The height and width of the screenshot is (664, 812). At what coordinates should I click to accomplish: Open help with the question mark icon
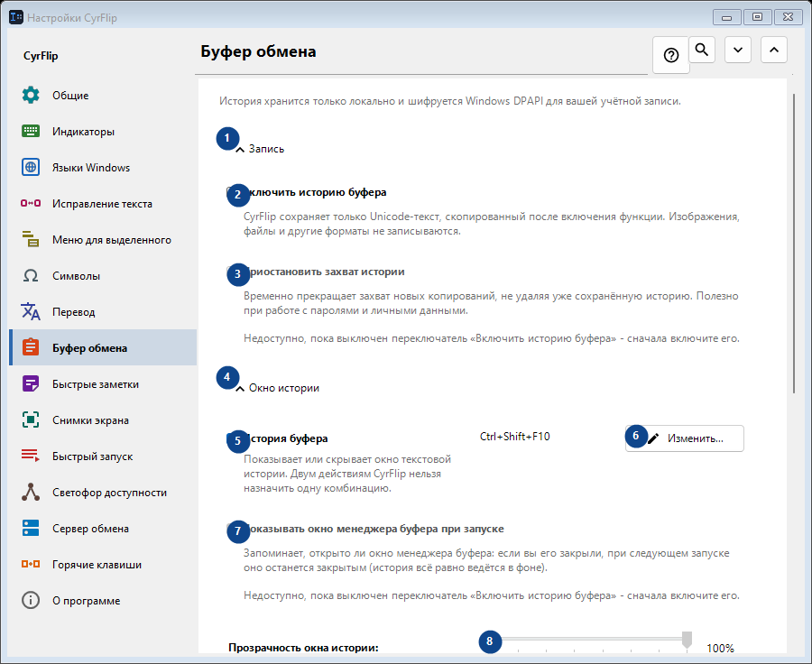[x=671, y=55]
